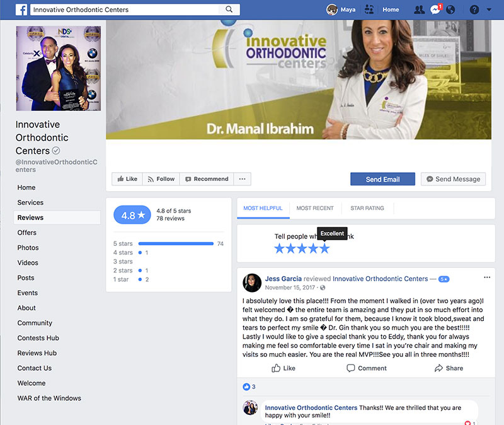
Task: Open the Friend Requests icon
Action: point(419,9)
